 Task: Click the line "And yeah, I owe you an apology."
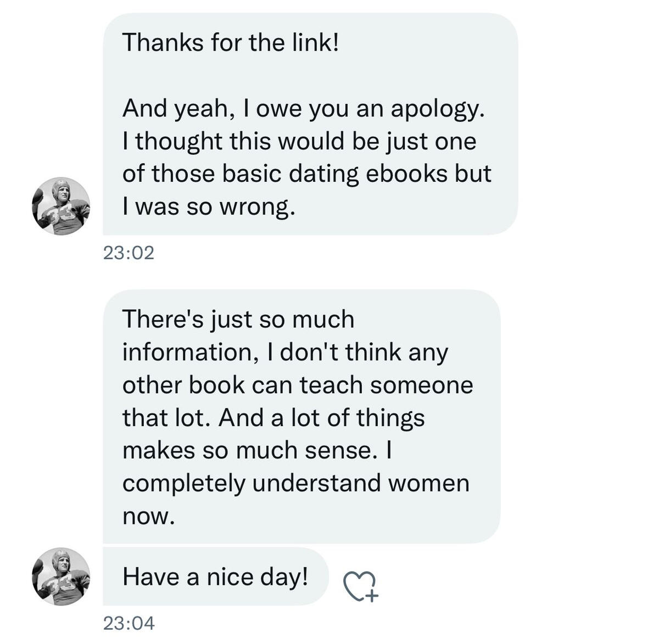point(304,108)
